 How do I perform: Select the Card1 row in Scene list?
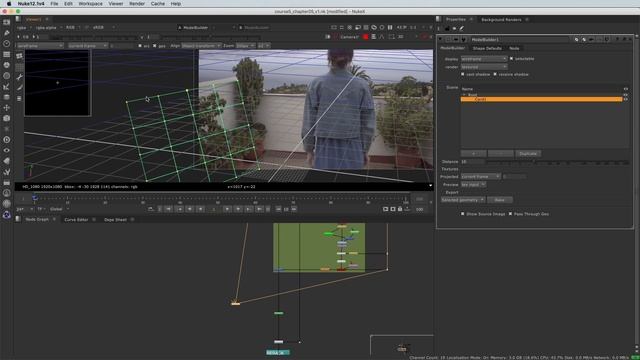[541, 99]
